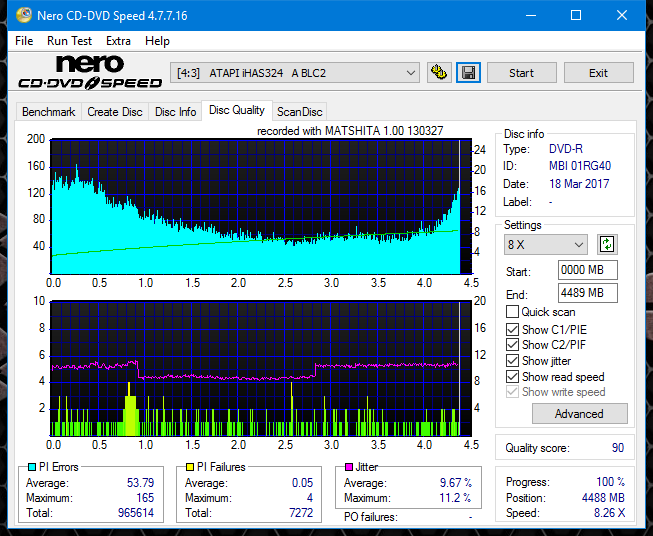Click the Nero disc app icon in title bar
Image resolution: width=653 pixels, height=536 pixels.
[x=23, y=15]
